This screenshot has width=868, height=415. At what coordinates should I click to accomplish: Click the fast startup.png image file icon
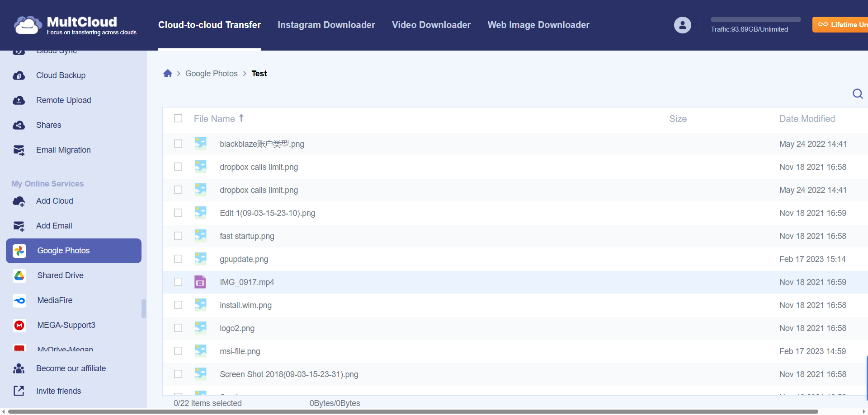tap(200, 236)
